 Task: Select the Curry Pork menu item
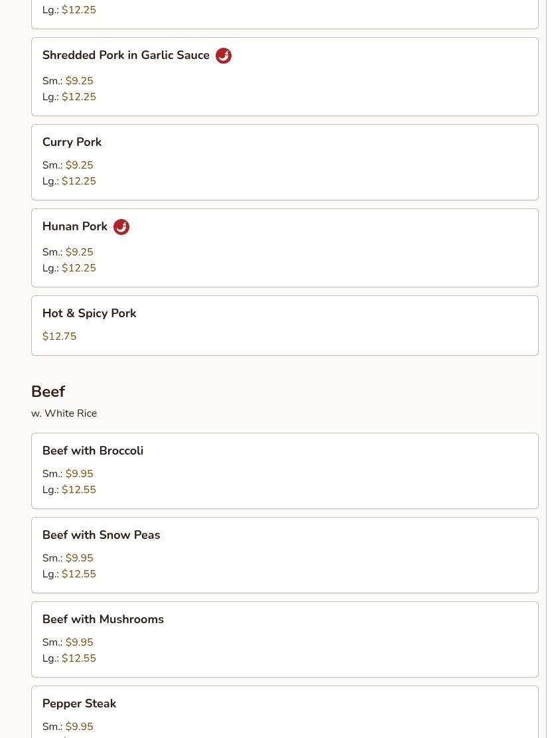[72, 142]
